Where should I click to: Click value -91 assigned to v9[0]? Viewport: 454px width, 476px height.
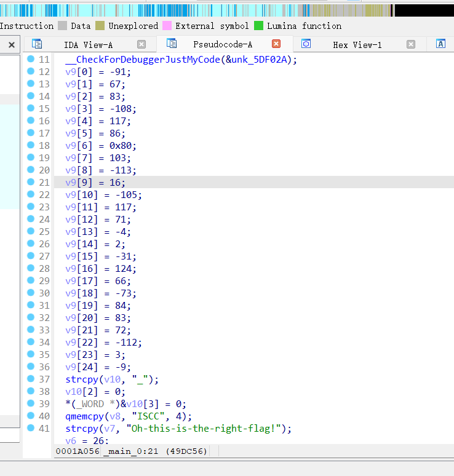pos(118,72)
